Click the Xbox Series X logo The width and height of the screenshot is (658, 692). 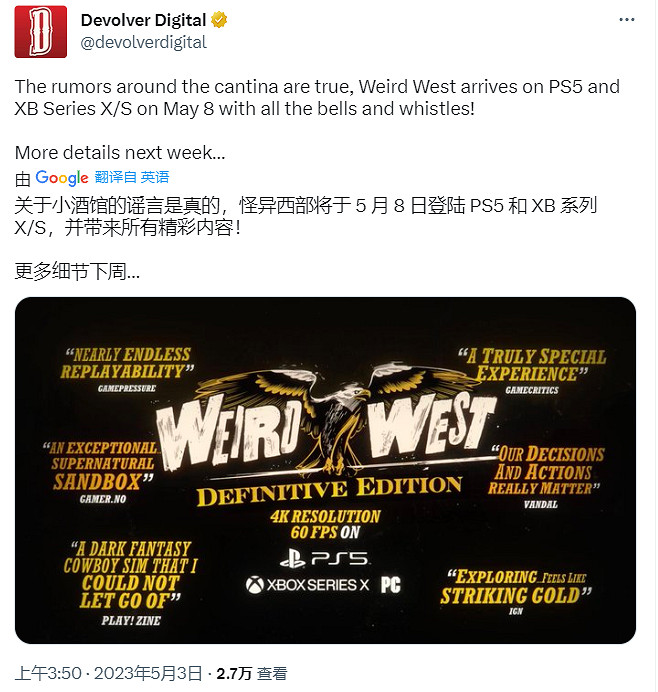307,585
